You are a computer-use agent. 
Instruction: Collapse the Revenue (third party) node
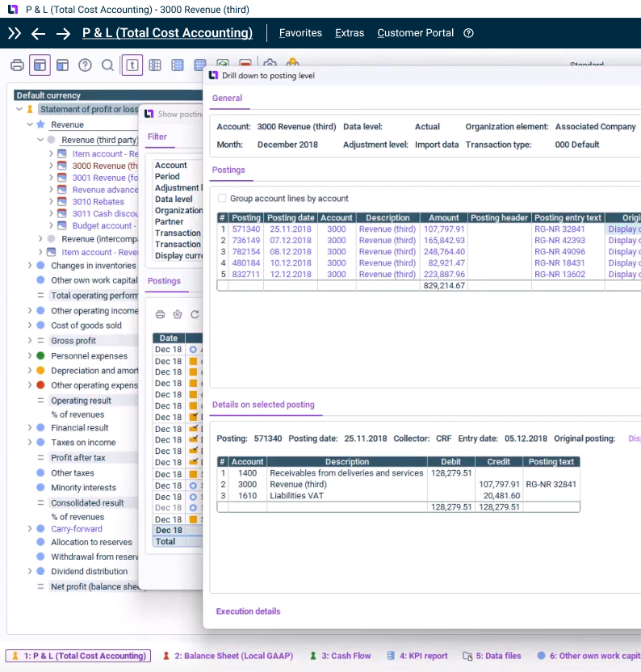[x=41, y=140]
